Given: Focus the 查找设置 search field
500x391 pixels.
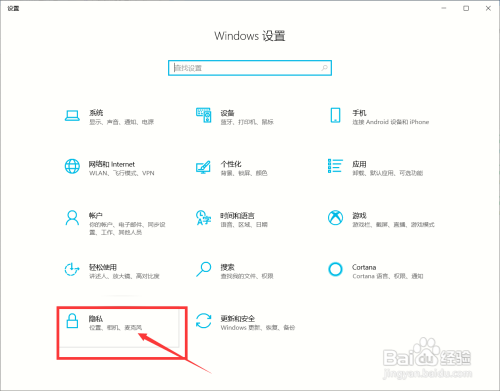Looking at the screenshot, I should (x=250, y=68).
